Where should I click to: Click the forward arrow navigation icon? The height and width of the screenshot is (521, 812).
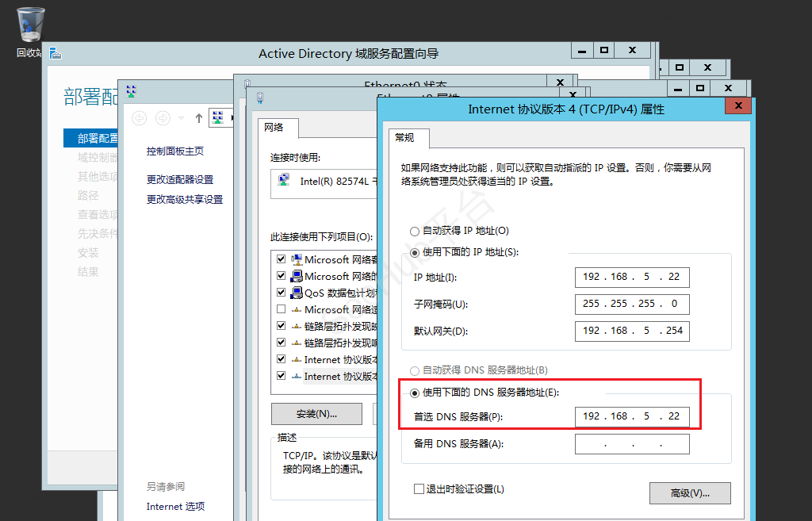[163, 118]
